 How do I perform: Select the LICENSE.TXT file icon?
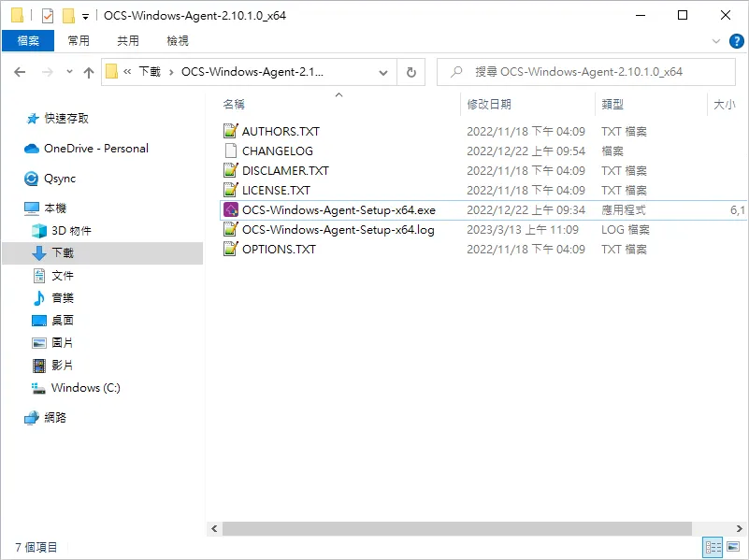[231, 190]
